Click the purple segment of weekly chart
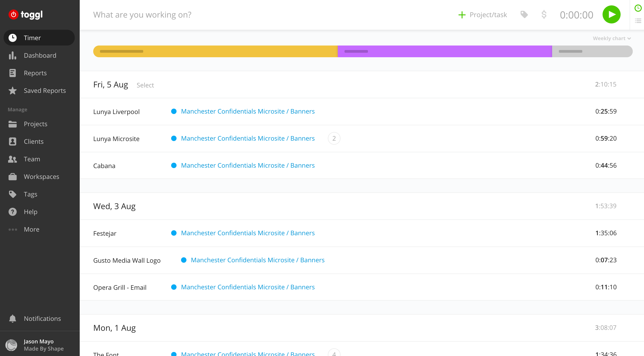Screen dimensions: 644x356 click(445, 51)
